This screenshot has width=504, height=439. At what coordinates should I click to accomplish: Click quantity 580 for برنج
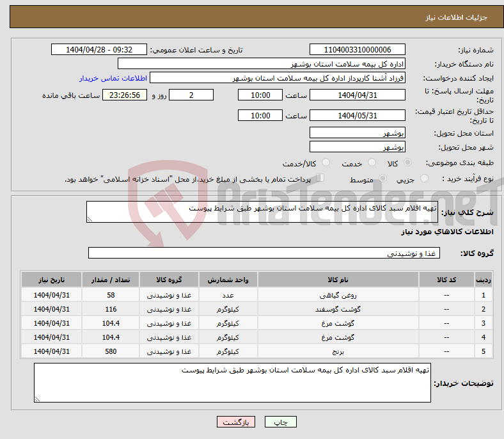111,351
